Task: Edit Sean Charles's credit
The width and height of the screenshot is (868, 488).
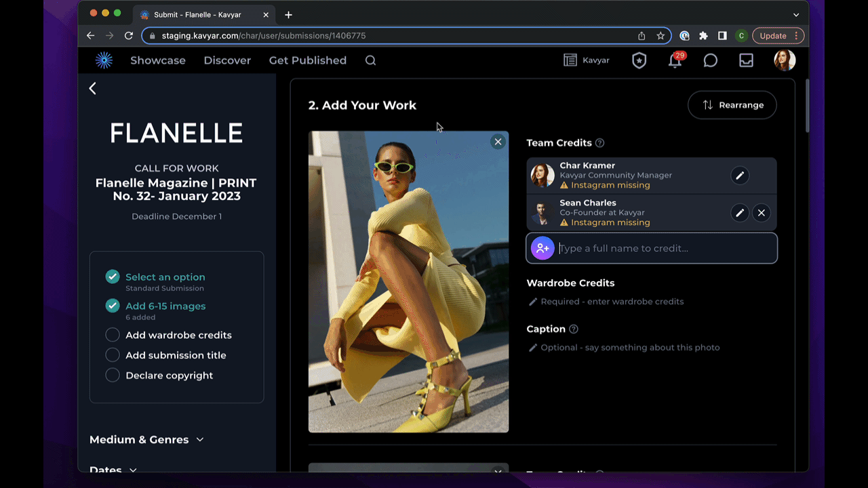Action: click(x=740, y=213)
